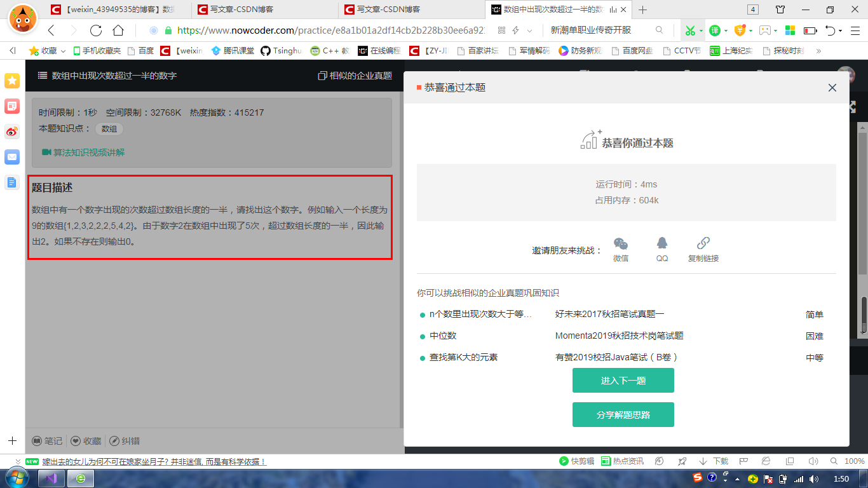Click the gamepad icon in the browser toolbar
Image resolution: width=868 pixels, height=488 pixels.
coord(766,30)
